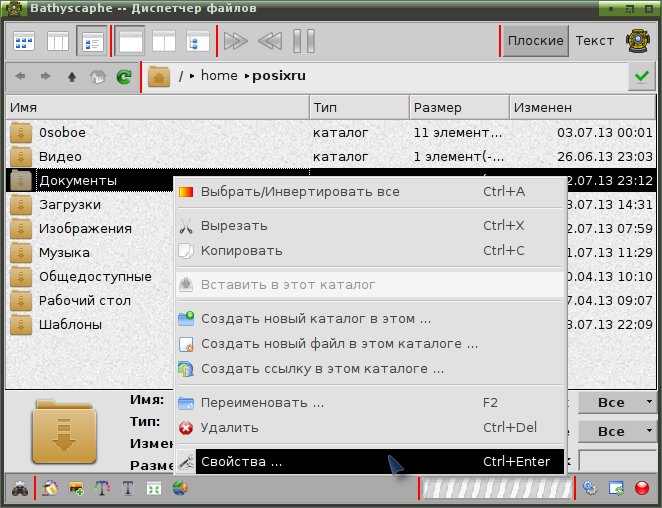Click the 'home' path segment

click(219, 76)
